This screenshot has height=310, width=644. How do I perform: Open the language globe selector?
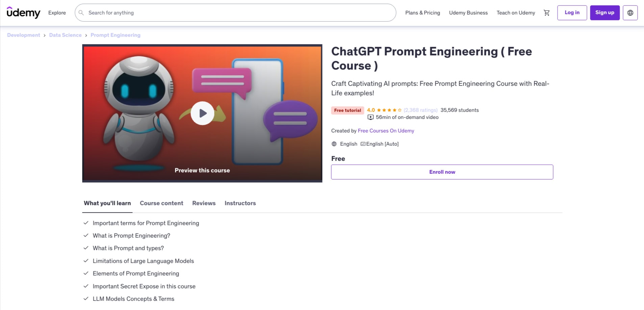630,13
